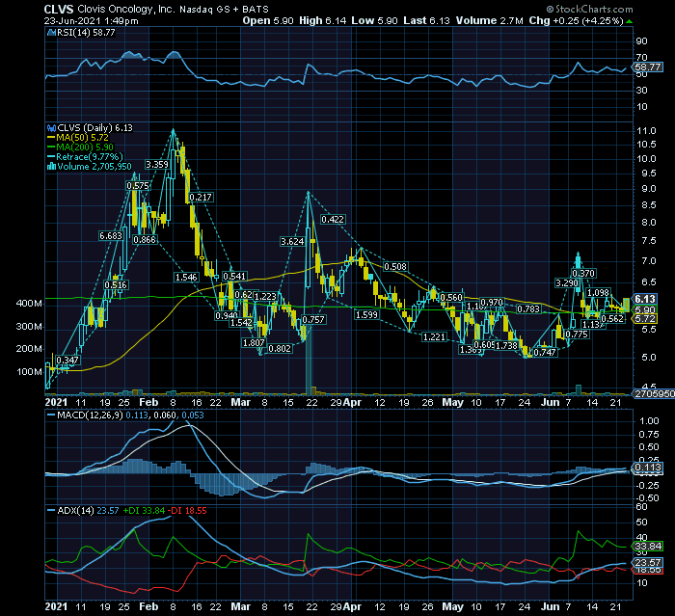Click the 2705950 volume tag
The width and height of the screenshot is (675, 616).
click(x=653, y=393)
